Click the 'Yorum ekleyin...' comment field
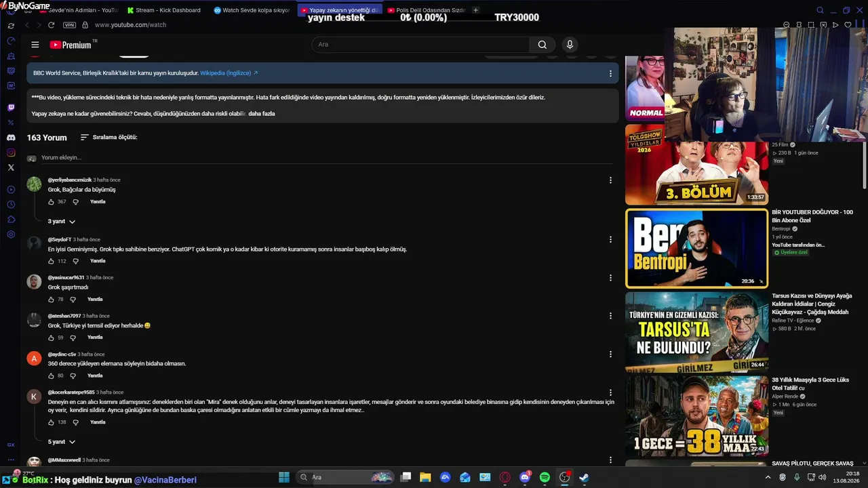 tap(328, 158)
